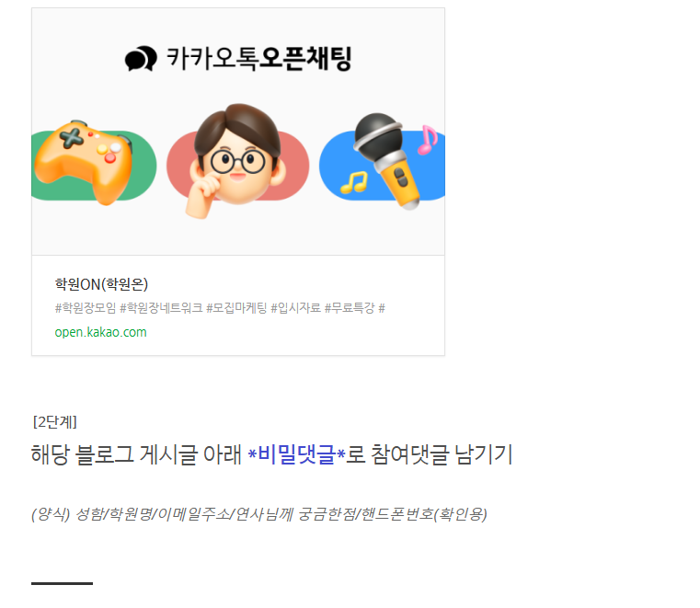Click the hashtag description #학원장모임 line
Screen dimensions: 700x608
(220, 307)
